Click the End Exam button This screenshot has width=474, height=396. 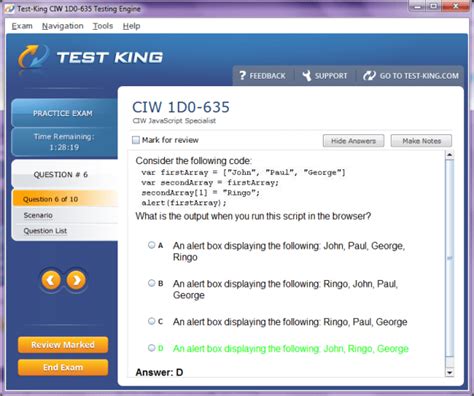click(x=63, y=367)
